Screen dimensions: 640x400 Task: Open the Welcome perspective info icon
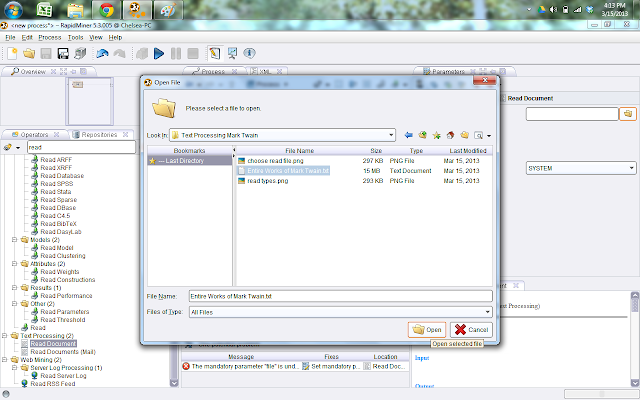pyautogui.click(x=249, y=53)
